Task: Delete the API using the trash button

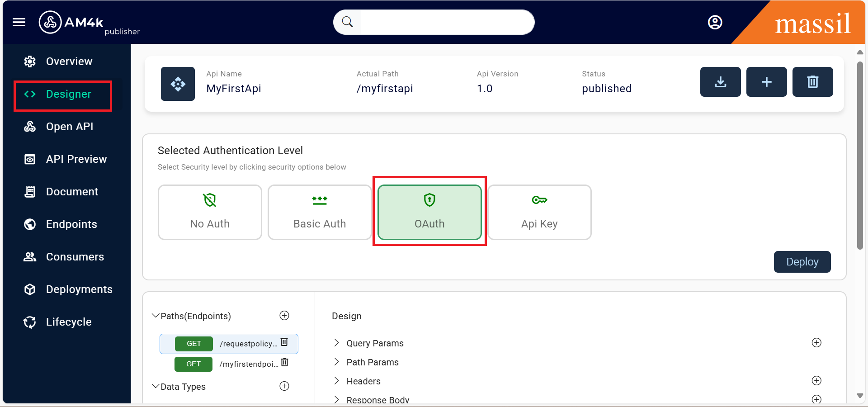Action: (x=812, y=82)
